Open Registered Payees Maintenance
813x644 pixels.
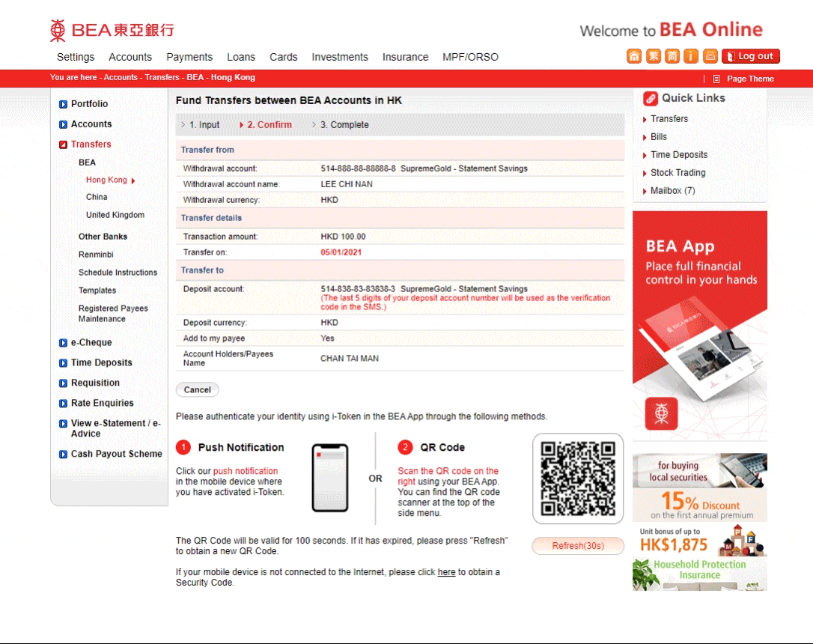113,314
